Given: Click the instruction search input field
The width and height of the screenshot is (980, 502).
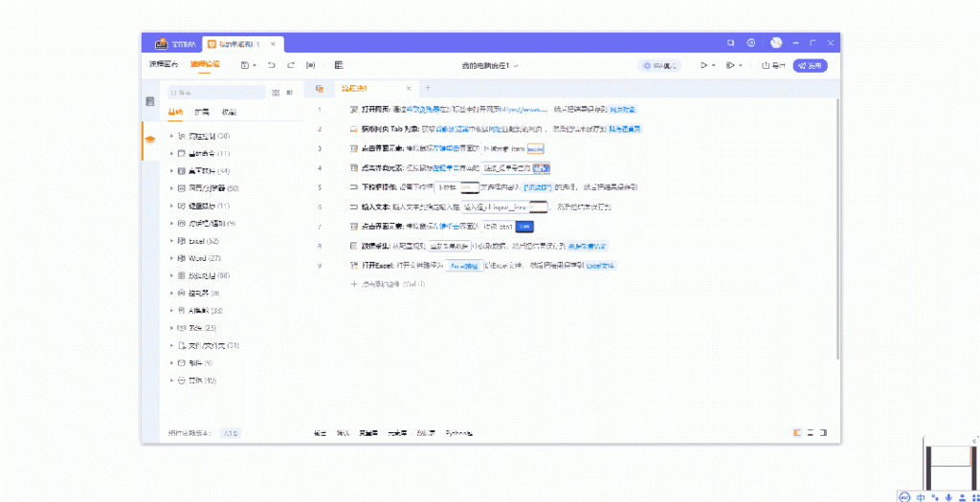Looking at the screenshot, I should 215,93.
